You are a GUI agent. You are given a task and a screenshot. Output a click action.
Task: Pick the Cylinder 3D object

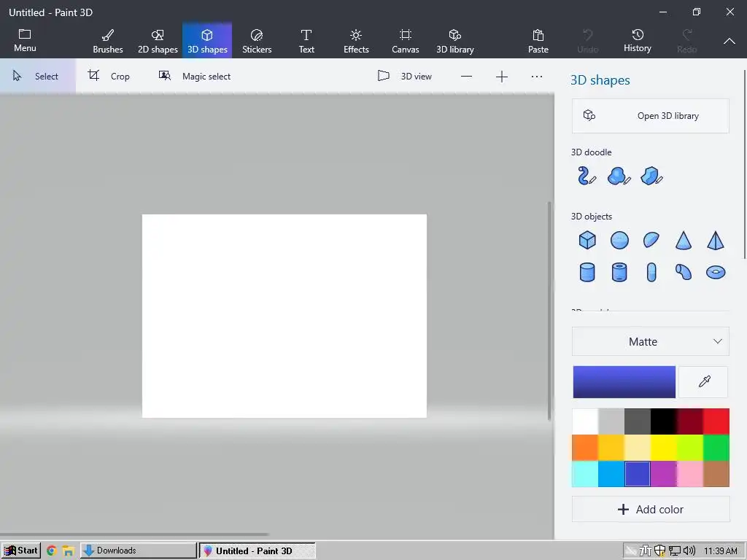(587, 273)
